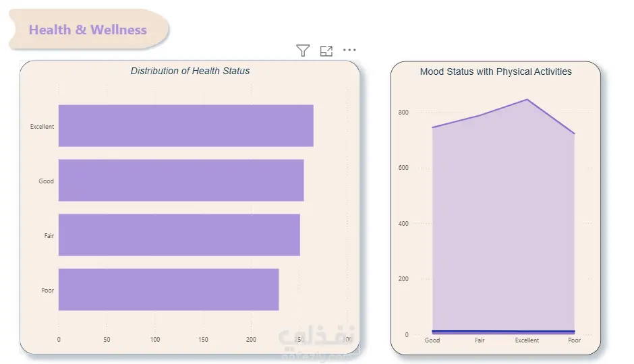Click the Good label on the bar chart axis

click(x=46, y=181)
